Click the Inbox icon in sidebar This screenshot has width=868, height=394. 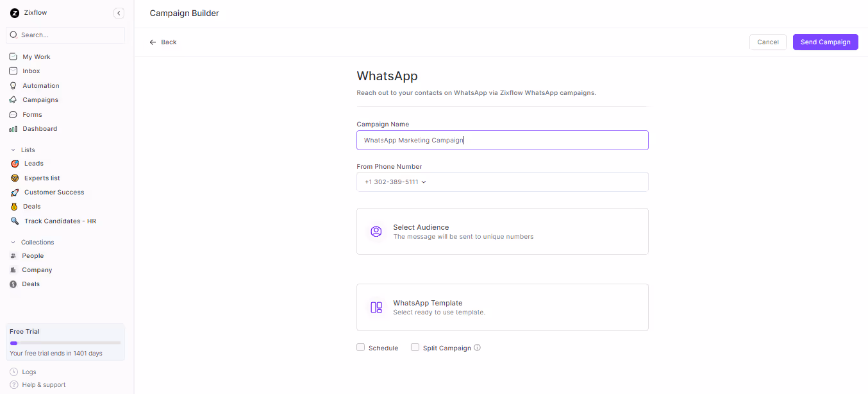pos(13,71)
